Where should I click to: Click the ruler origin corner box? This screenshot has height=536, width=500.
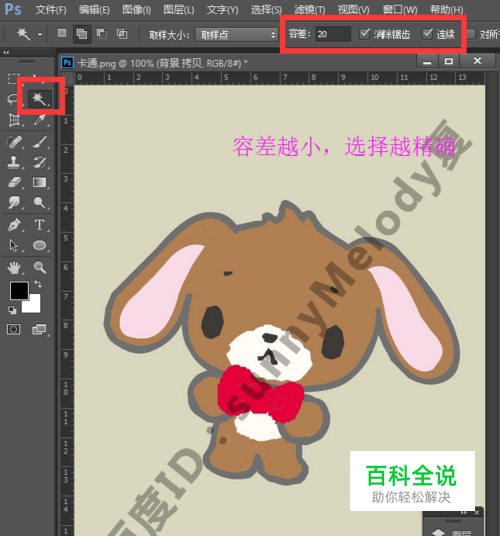(x=68, y=78)
